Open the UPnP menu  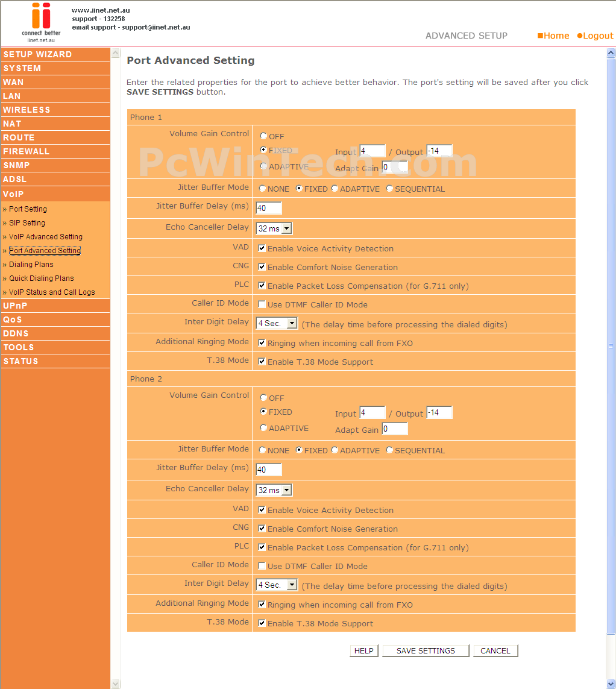(55, 306)
